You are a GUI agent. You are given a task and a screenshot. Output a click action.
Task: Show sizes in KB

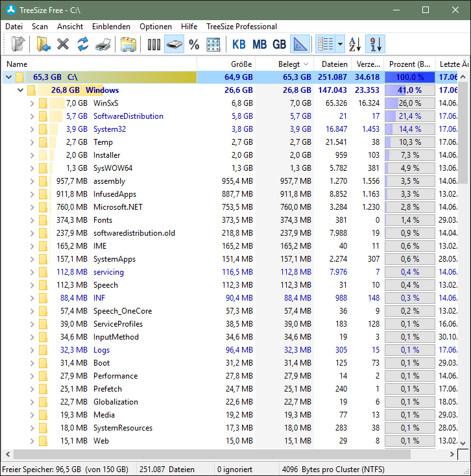[x=239, y=44]
